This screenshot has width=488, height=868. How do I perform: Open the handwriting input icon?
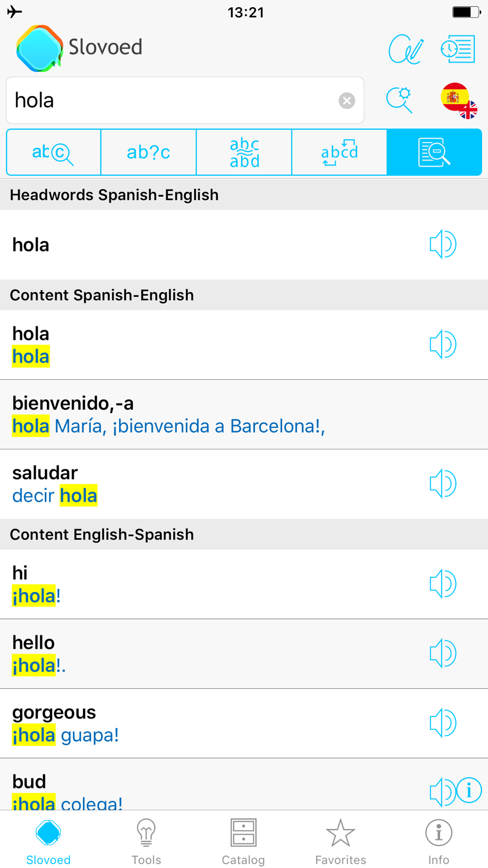click(x=406, y=49)
